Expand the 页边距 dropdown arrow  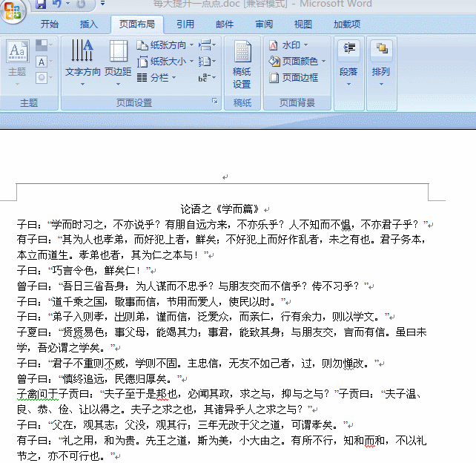(118, 84)
